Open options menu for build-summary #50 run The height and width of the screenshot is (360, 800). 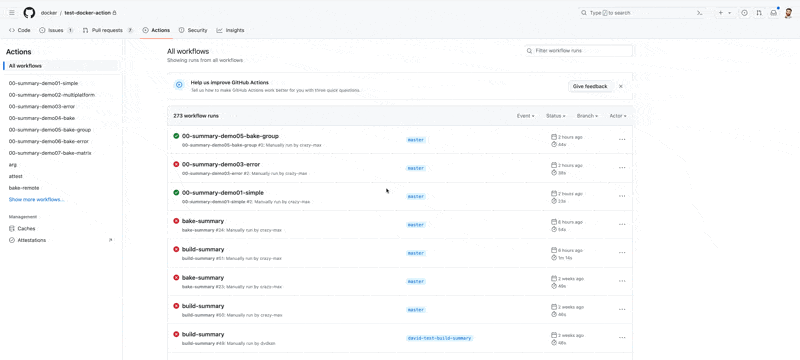click(x=622, y=309)
